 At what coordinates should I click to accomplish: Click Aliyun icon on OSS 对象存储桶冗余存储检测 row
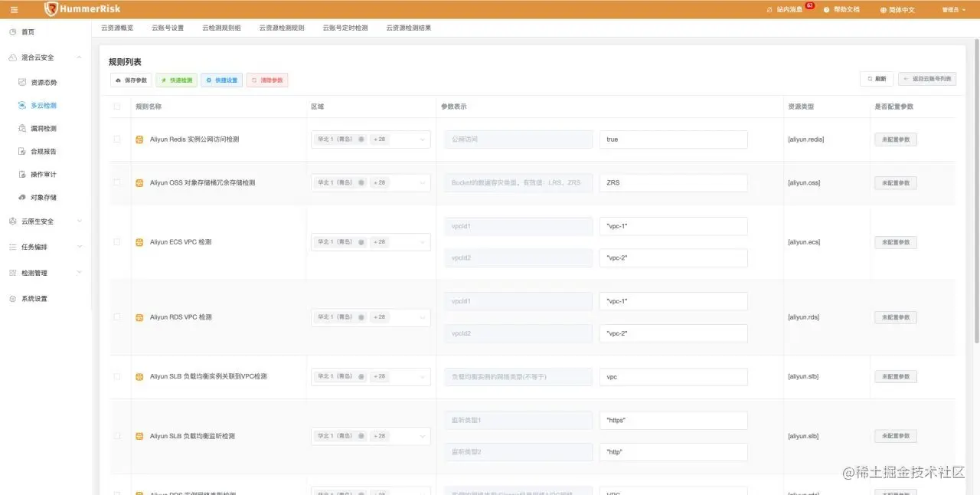(139, 182)
